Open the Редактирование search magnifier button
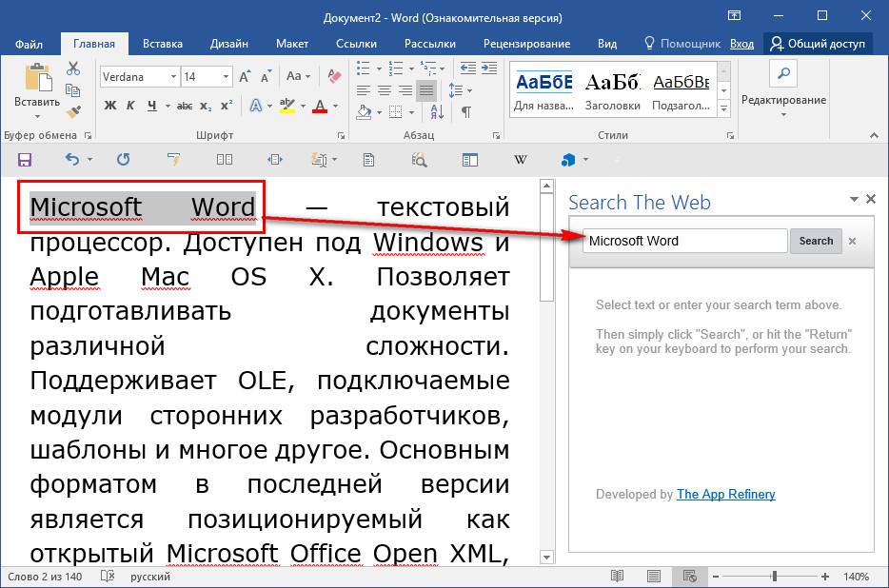Image resolution: width=889 pixels, height=588 pixels. pos(783,73)
